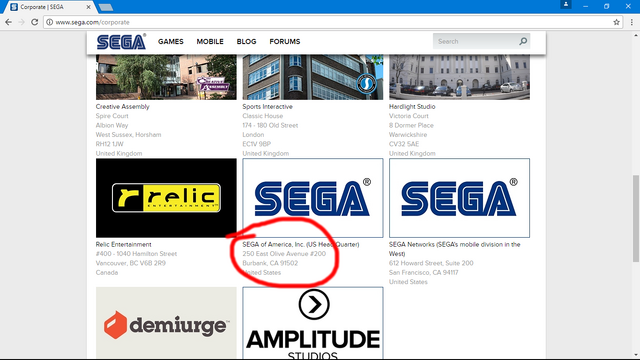Click the SEGA of America logo image

313,198
